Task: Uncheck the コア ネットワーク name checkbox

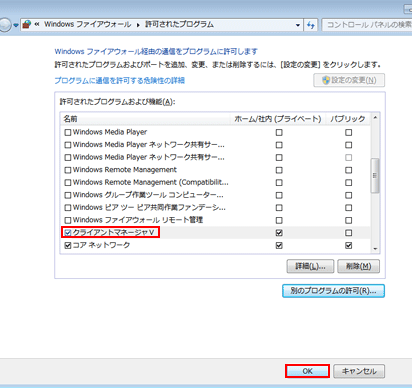Action: coord(68,245)
